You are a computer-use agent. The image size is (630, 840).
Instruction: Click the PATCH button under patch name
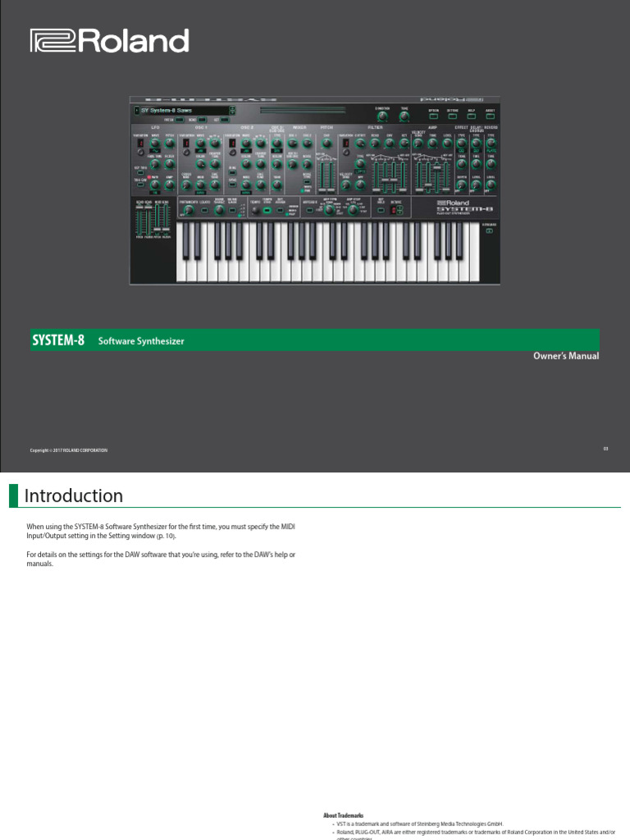click(180, 120)
